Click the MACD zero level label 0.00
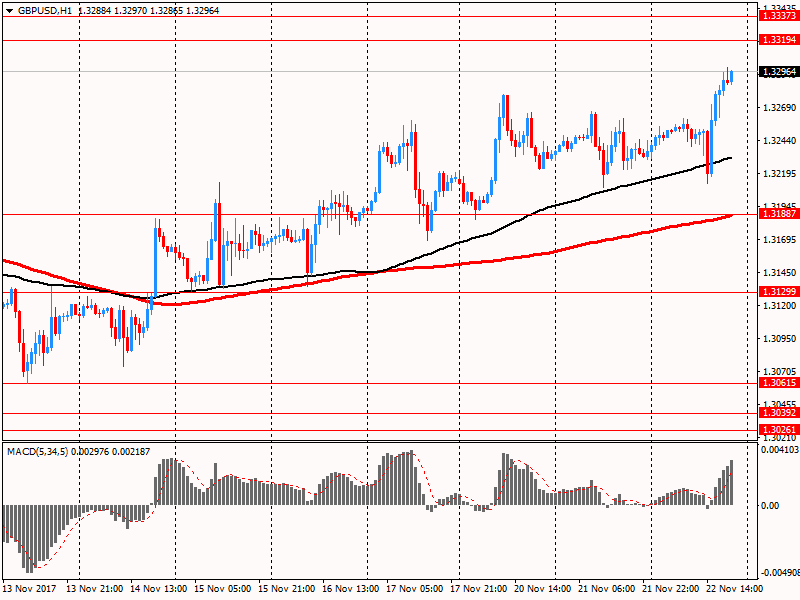Screen dimensions: 800x600 770,506
